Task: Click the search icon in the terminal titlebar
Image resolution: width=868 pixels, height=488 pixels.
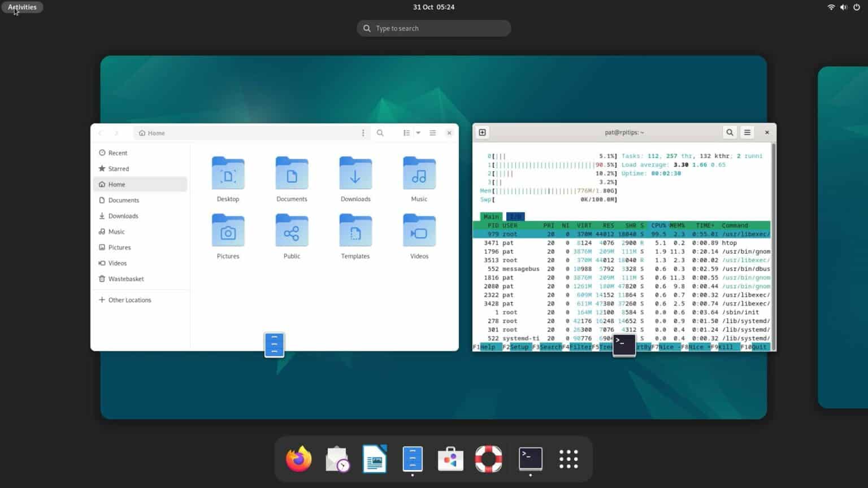Action: 730,132
